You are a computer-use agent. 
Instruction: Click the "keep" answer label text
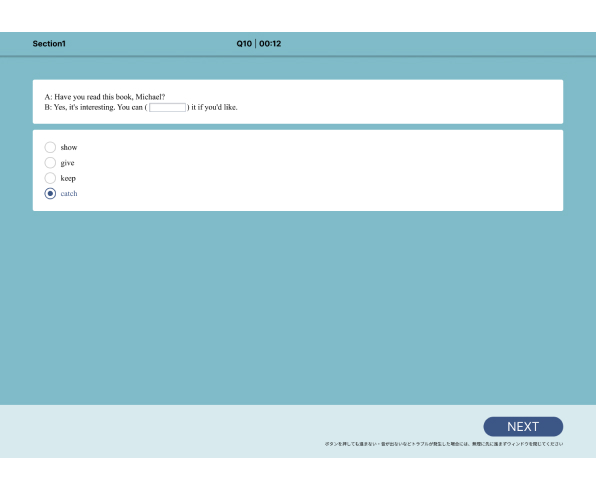coord(68,178)
